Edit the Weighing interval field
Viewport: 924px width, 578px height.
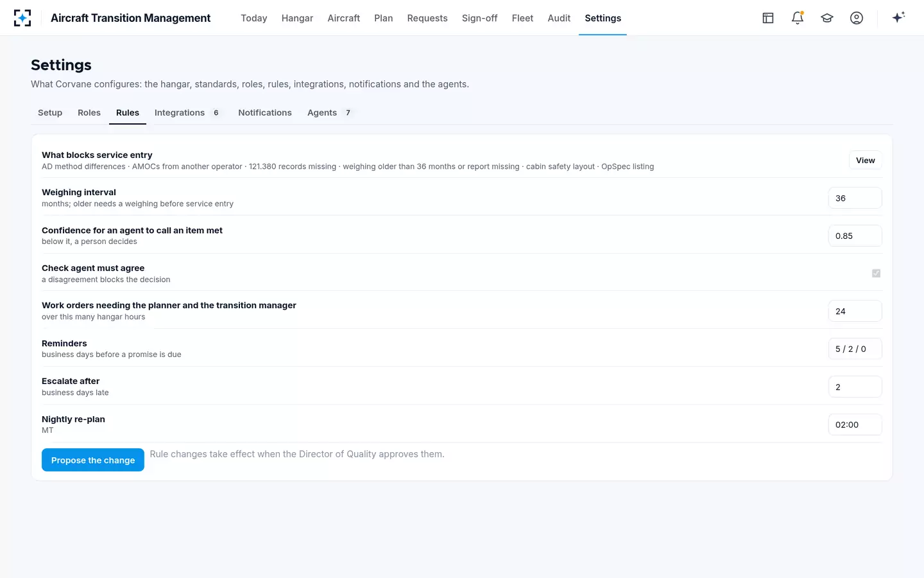(855, 198)
